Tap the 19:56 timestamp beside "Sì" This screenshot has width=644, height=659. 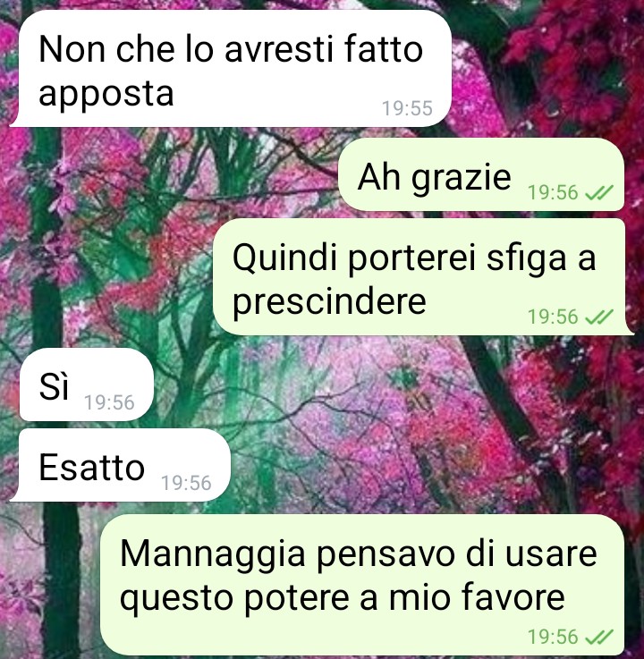click(x=109, y=402)
